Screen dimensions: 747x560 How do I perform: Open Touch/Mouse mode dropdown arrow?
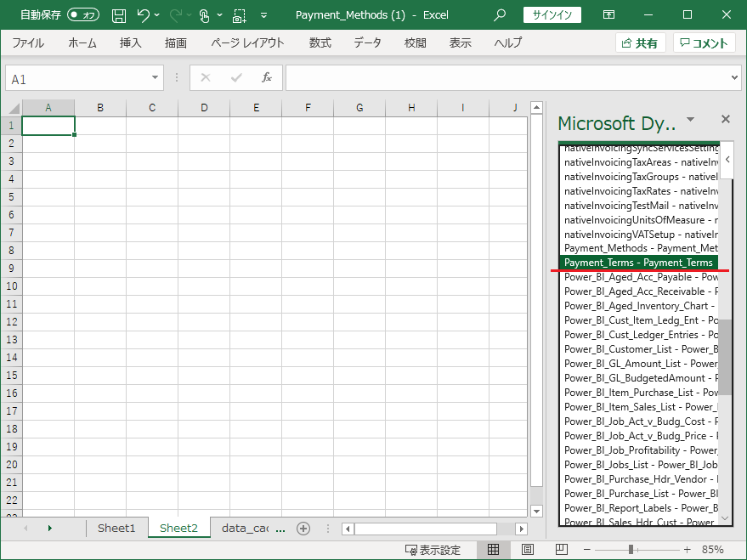[x=219, y=15]
